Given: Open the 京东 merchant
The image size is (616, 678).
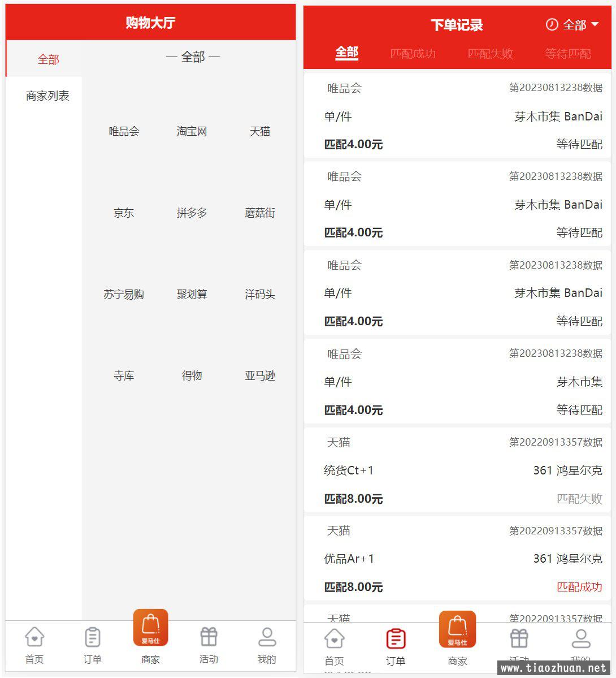Looking at the screenshot, I should tap(124, 213).
